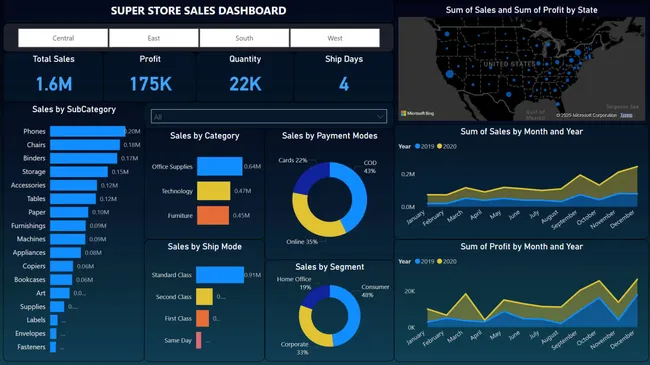Select the Storage bar in SubCategory chart
The height and width of the screenshot is (365, 650).
[x=79, y=172]
